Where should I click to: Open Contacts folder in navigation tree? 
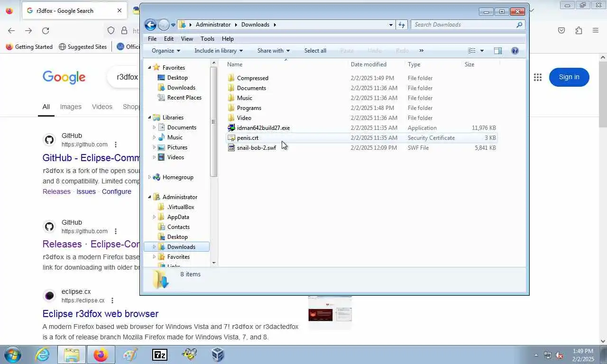[178, 227]
